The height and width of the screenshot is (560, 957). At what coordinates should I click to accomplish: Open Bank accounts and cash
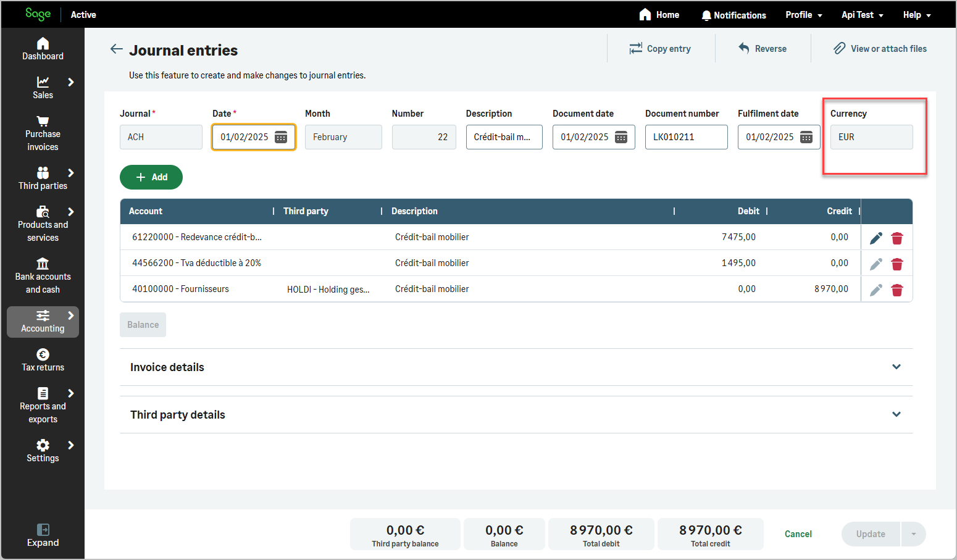(x=43, y=277)
